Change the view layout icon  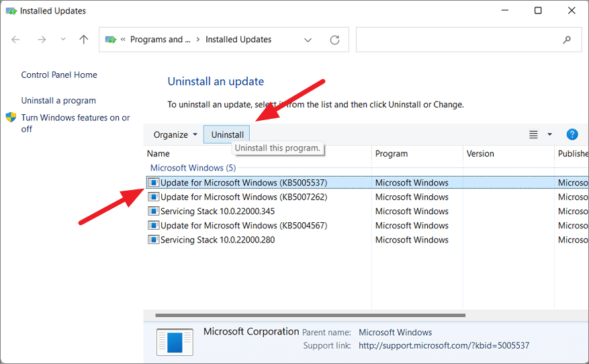coord(533,134)
